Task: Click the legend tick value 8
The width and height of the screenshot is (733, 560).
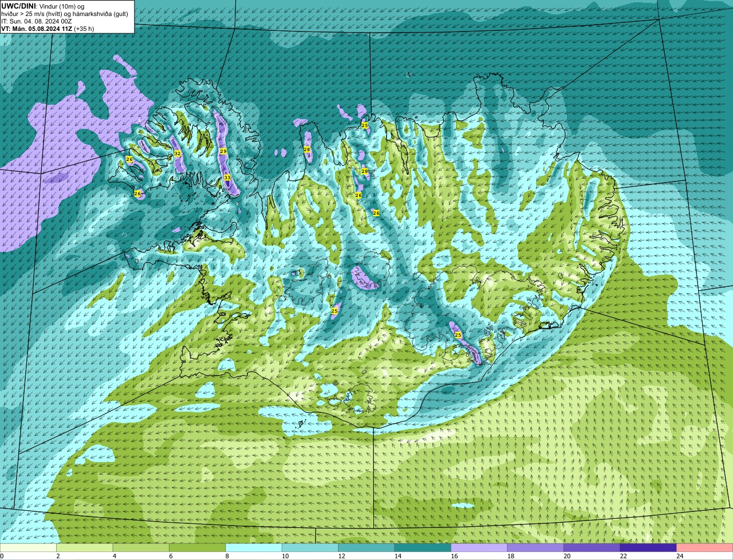Action: pyautogui.click(x=226, y=556)
